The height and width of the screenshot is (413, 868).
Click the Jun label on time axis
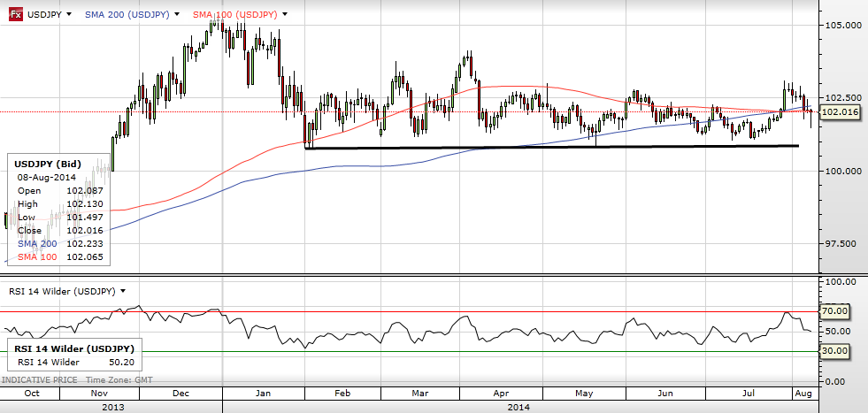665,393
